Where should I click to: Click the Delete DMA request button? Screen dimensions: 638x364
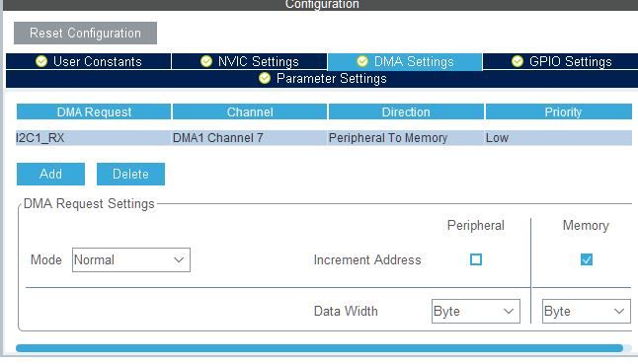pyautogui.click(x=130, y=174)
